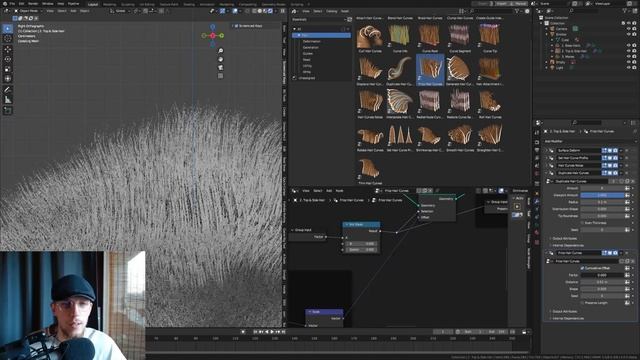
Task: Click the Y axis on navigation gizmo
Action: (222, 36)
